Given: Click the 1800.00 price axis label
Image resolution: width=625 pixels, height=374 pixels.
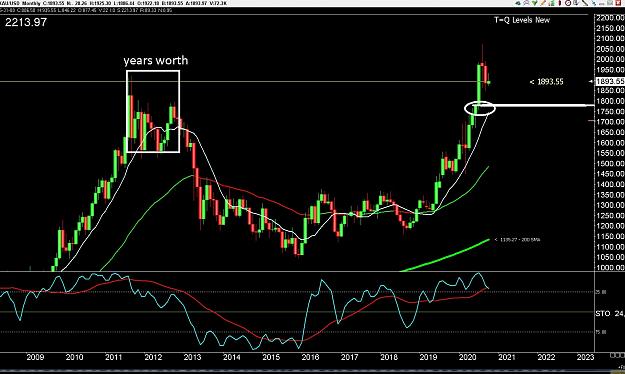Looking at the screenshot, I should (x=611, y=101).
